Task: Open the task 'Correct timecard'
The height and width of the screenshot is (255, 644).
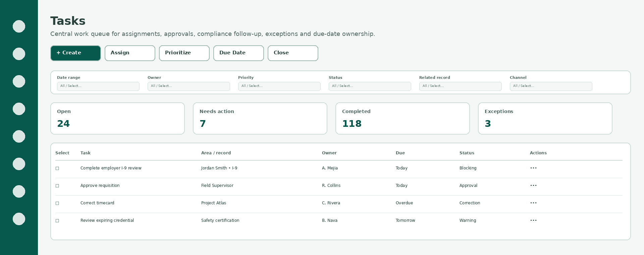Action: 97,203
